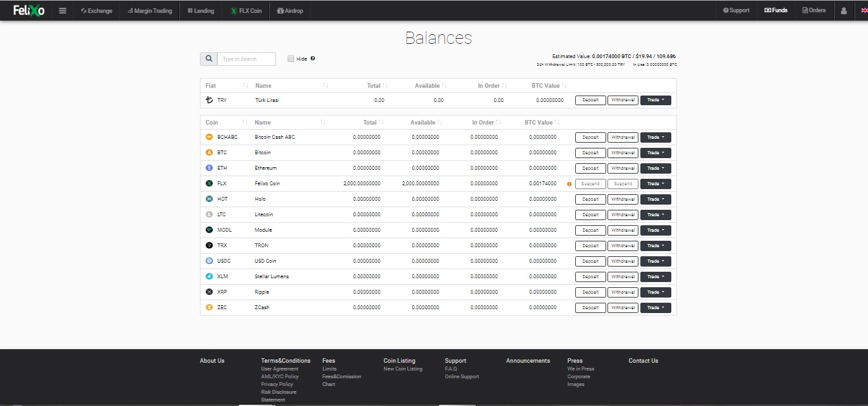Click the search magnifier icon

point(208,59)
